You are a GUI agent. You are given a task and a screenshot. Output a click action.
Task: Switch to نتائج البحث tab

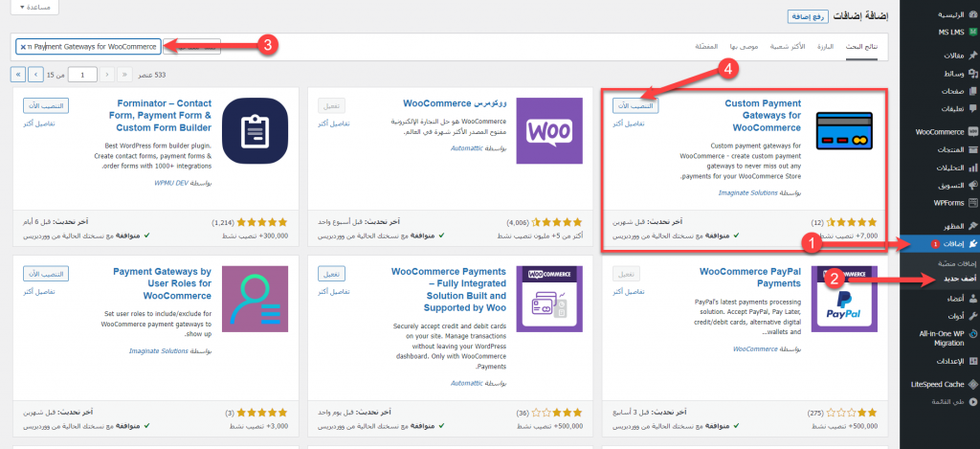click(862, 48)
